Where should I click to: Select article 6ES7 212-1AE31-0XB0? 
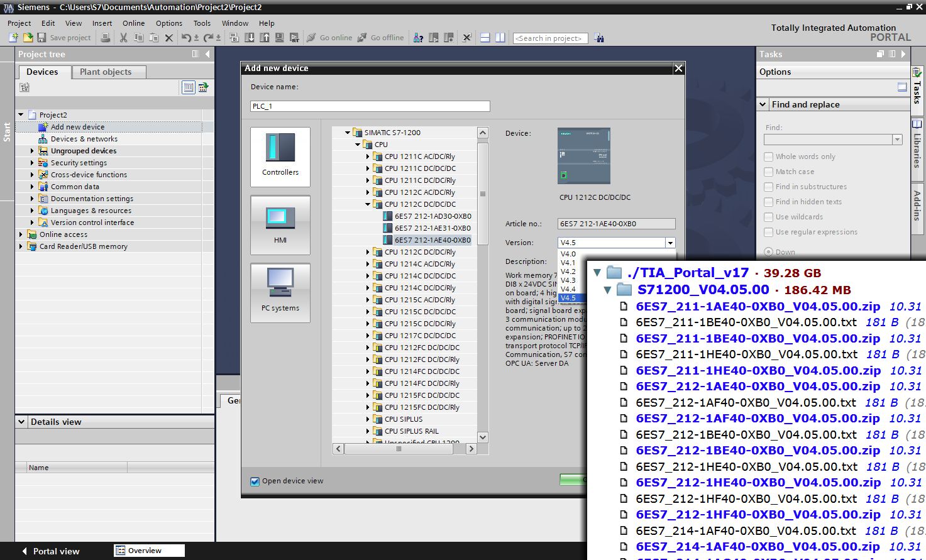[x=427, y=228]
